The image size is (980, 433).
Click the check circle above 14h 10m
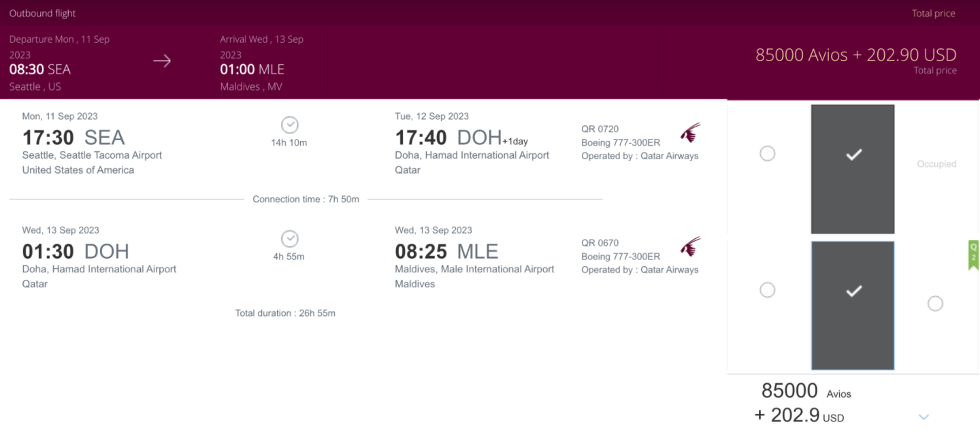point(290,125)
